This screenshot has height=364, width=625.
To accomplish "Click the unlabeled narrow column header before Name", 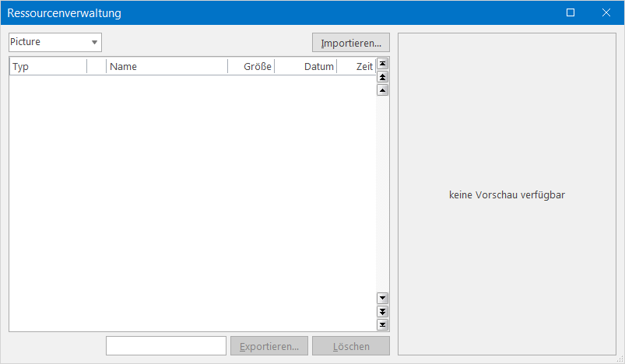I will click(x=97, y=67).
